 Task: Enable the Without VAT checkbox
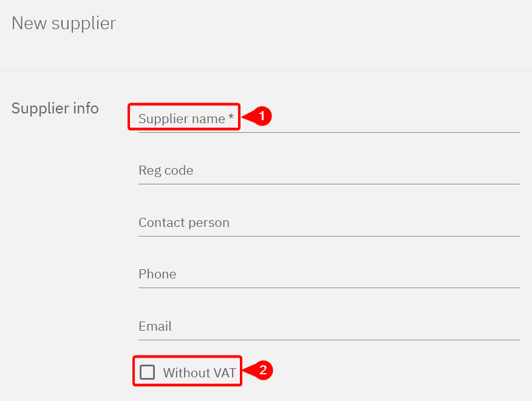147,372
